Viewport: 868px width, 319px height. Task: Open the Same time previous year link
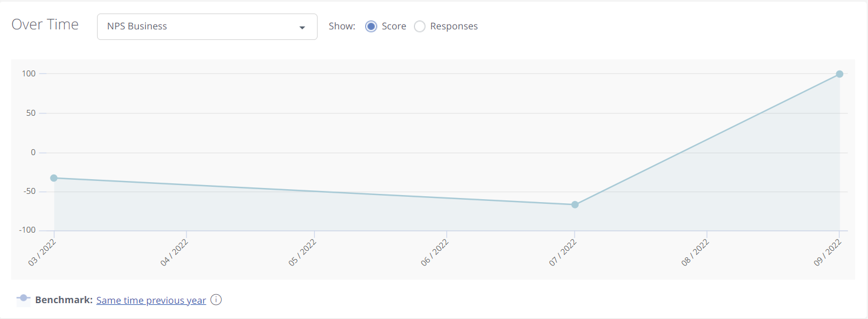pyautogui.click(x=151, y=300)
